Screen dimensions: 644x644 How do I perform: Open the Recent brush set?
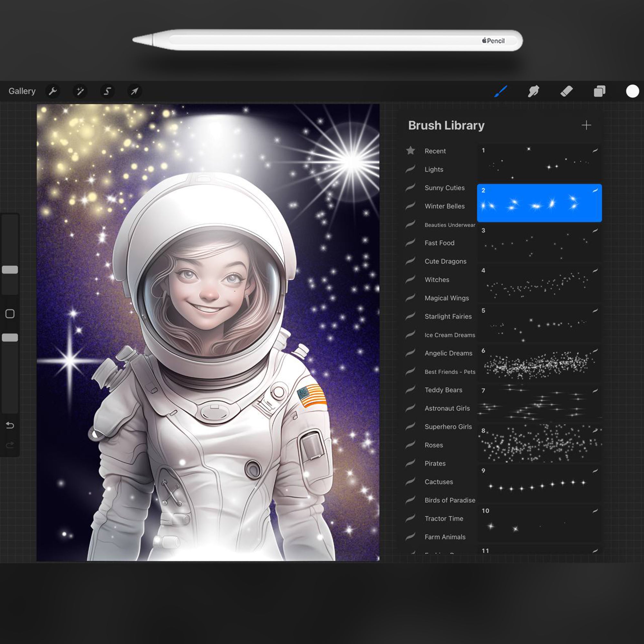click(x=435, y=151)
